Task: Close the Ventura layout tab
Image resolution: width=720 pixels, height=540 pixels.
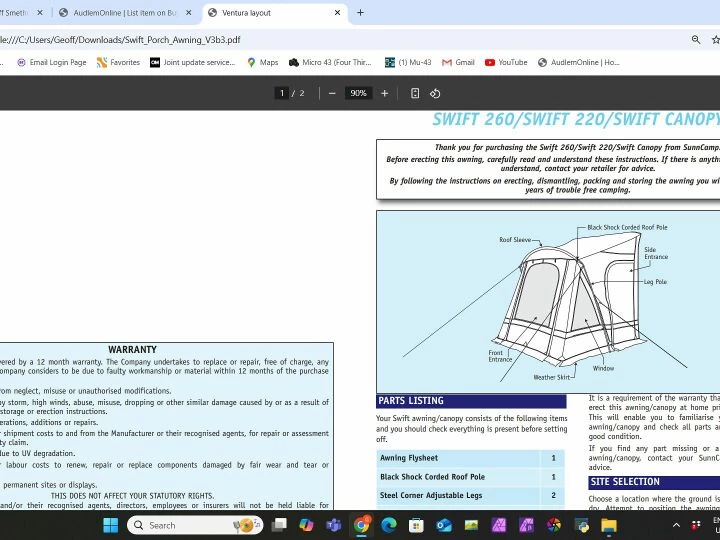Action: click(x=338, y=13)
